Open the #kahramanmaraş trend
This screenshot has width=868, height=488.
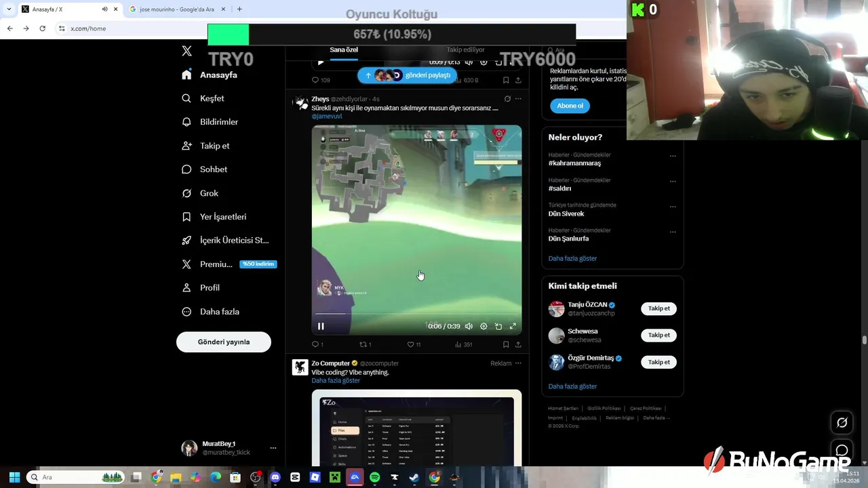point(574,163)
